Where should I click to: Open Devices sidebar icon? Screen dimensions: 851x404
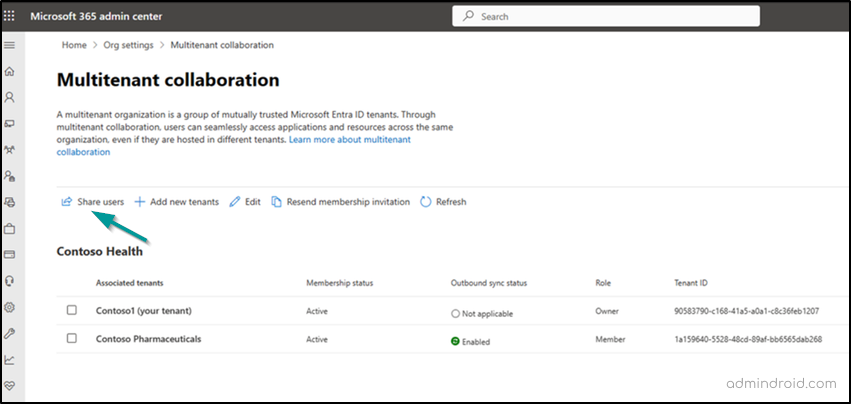9,124
